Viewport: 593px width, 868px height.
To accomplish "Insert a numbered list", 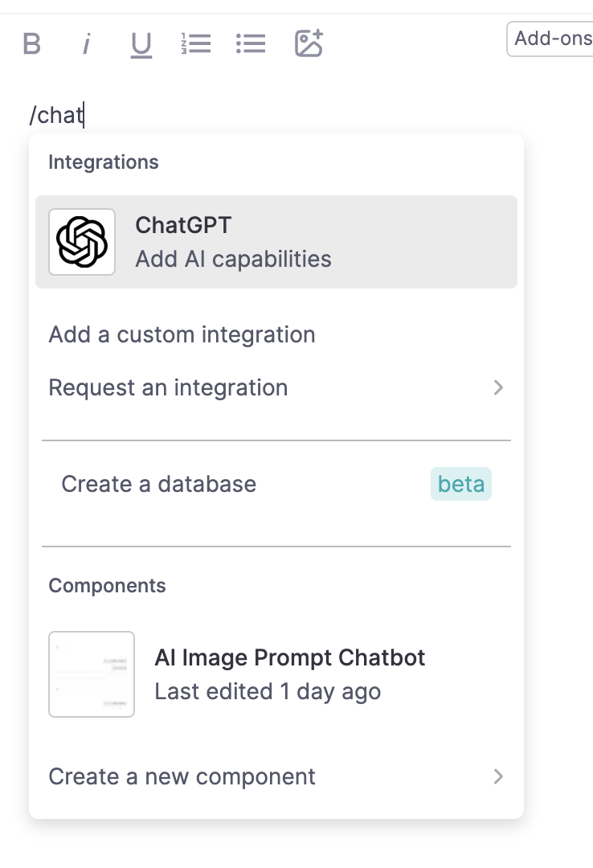I will click(196, 43).
